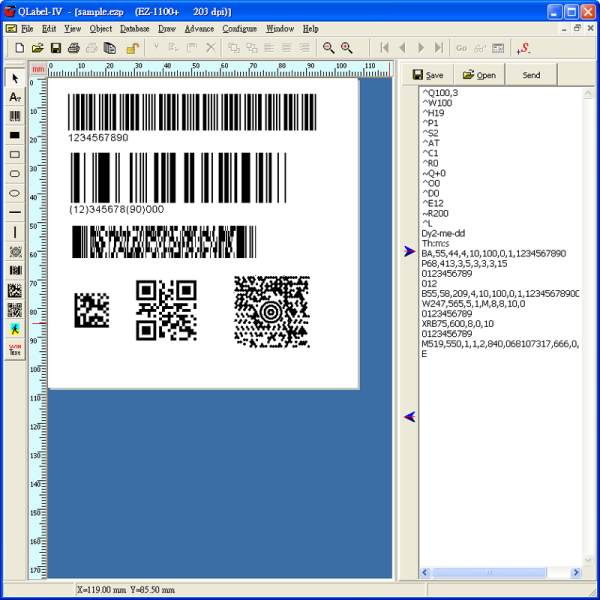Open the Configure menu

point(240,29)
